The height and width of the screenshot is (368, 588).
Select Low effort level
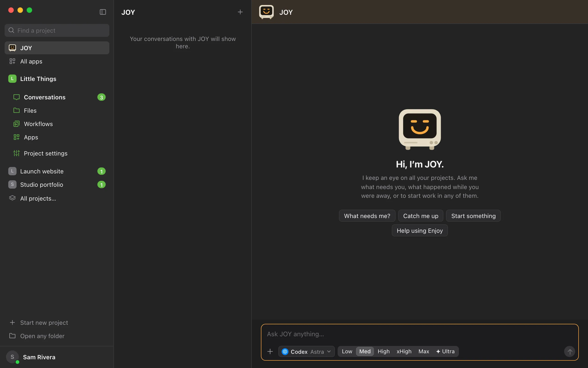[x=347, y=351]
